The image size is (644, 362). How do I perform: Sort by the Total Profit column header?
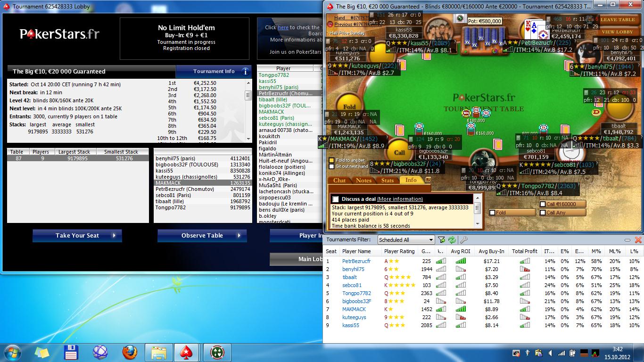pos(524,251)
